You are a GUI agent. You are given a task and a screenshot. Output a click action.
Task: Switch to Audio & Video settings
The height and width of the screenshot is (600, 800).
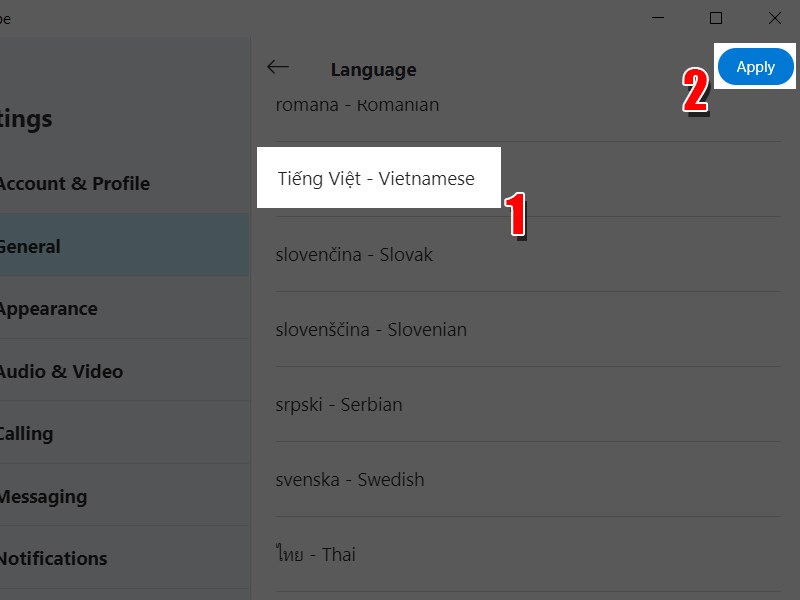click(x=60, y=372)
